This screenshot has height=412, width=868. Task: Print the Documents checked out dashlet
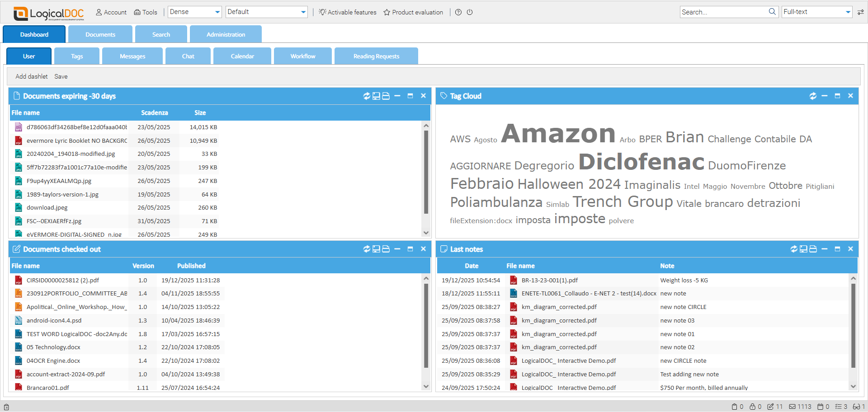click(x=386, y=249)
